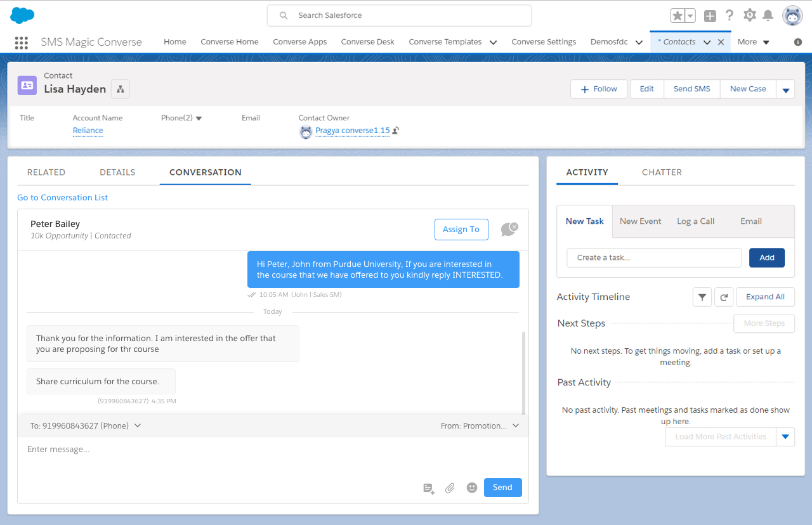This screenshot has height=525, width=812.
Task: Select the CONVERSATION tab
Action: point(206,172)
